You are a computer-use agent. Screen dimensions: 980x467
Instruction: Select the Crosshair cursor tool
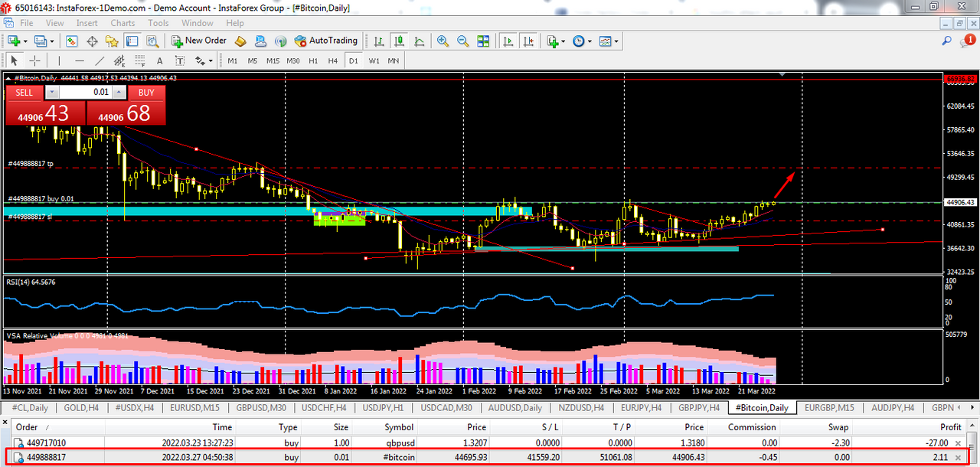(x=34, y=60)
